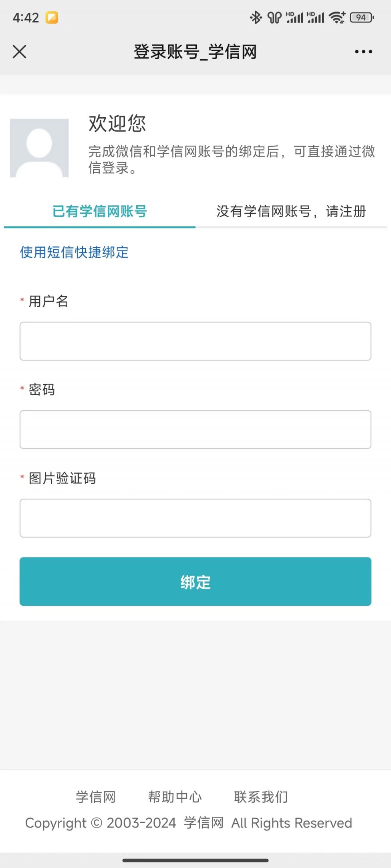Open the three-dot more options menu
Image resolution: width=391 pixels, height=868 pixels.
pos(363,52)
